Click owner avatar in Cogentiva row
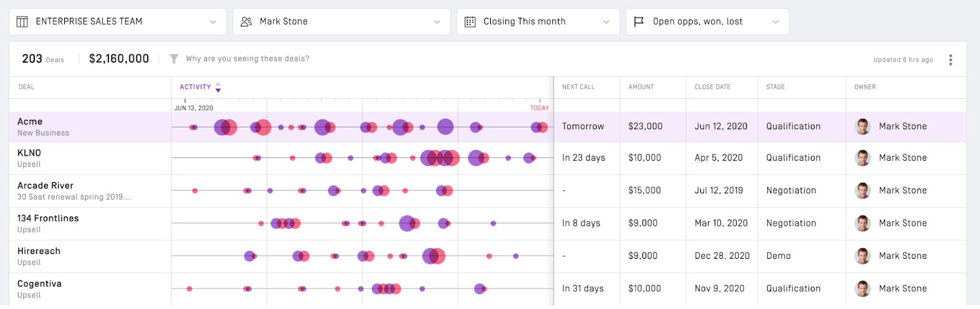Viewport: 980px width, 309px height. (863, 289)
